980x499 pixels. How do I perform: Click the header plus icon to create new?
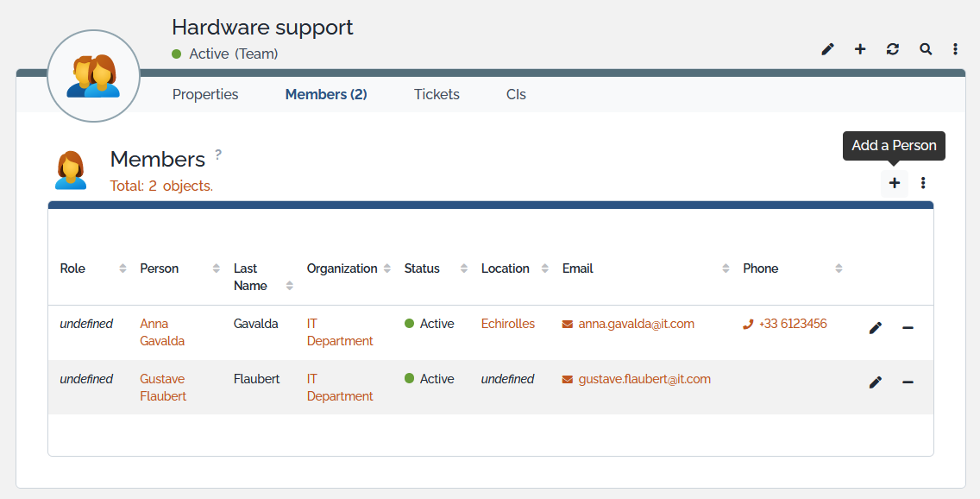[860, 49]
